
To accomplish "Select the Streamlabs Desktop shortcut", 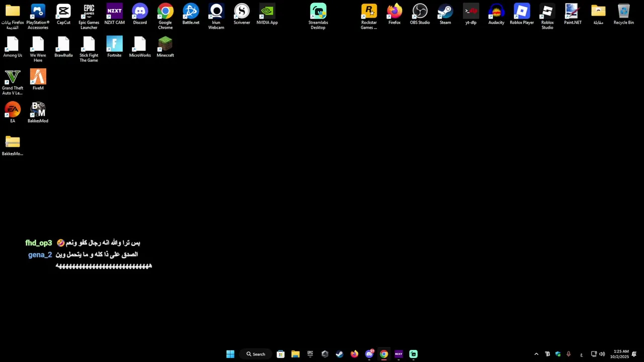I will coord(318,17).
